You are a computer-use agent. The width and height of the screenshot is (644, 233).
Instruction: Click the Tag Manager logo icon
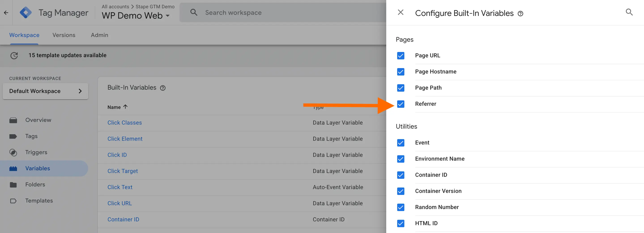point(26,13)
